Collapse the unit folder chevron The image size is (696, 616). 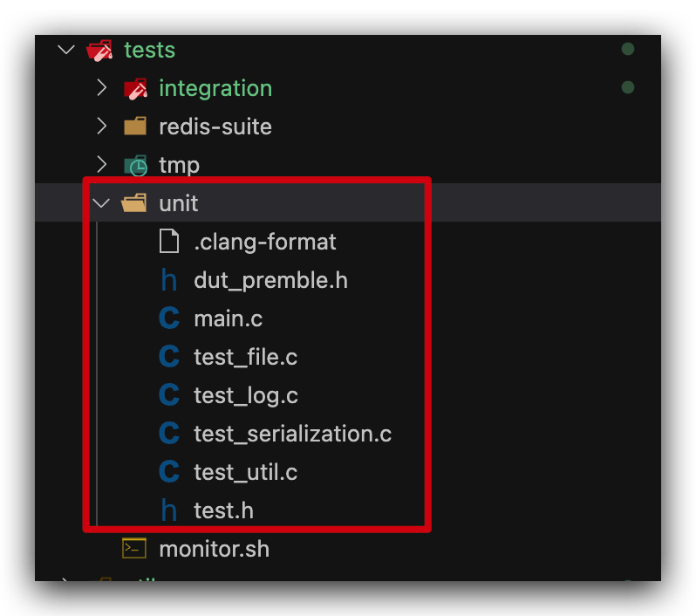101,203
